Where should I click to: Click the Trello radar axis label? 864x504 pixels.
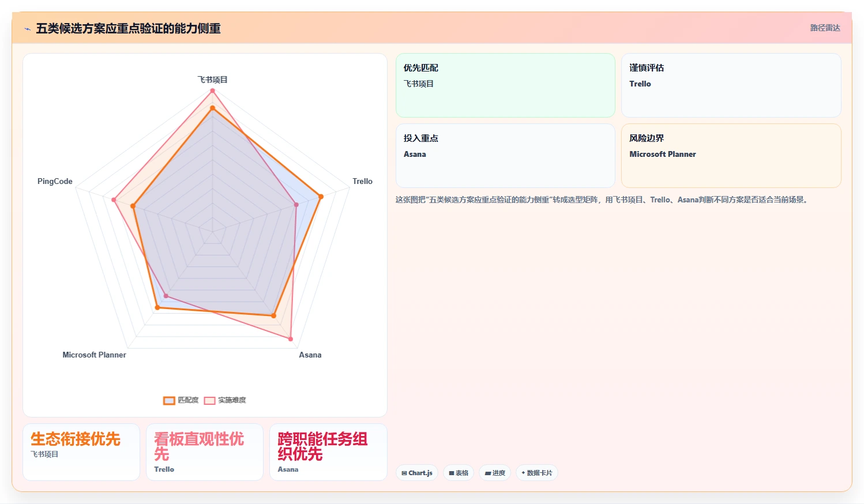click(362, 181)
